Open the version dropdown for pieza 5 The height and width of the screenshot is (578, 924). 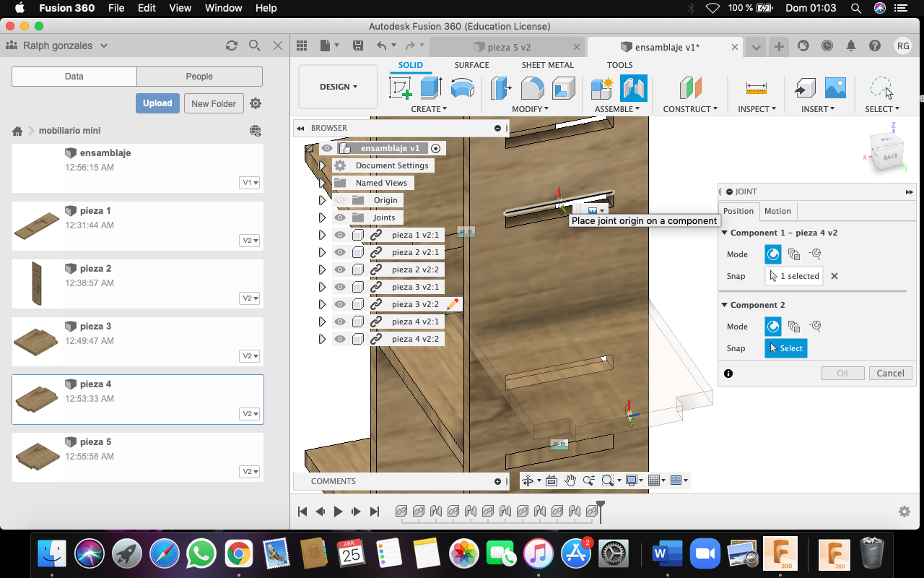pos(250,472)
